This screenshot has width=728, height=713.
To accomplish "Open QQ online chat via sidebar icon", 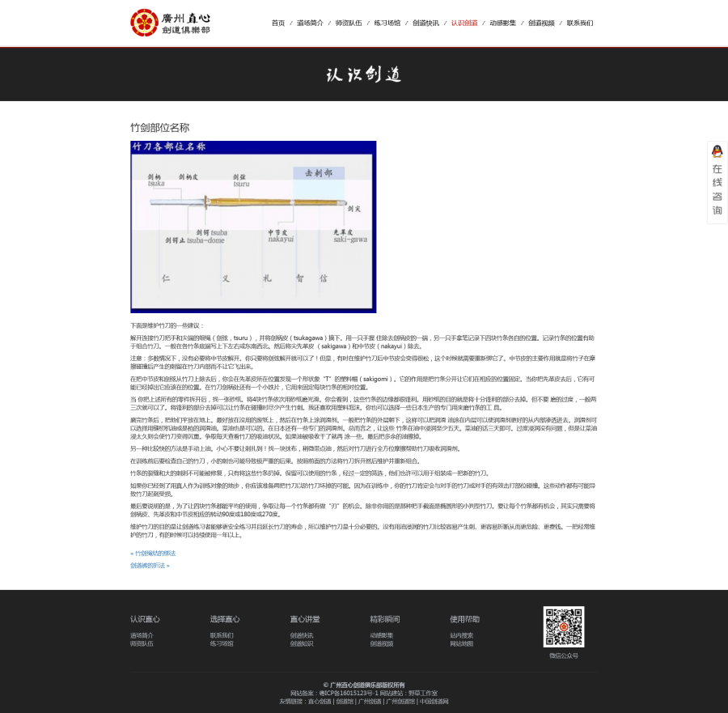I will click(717, 151).
